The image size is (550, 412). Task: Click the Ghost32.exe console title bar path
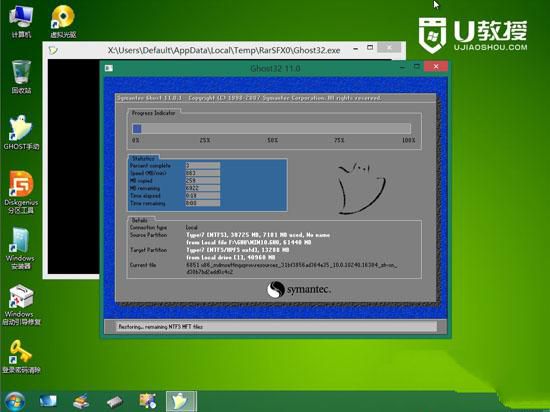tap(224, 50)
